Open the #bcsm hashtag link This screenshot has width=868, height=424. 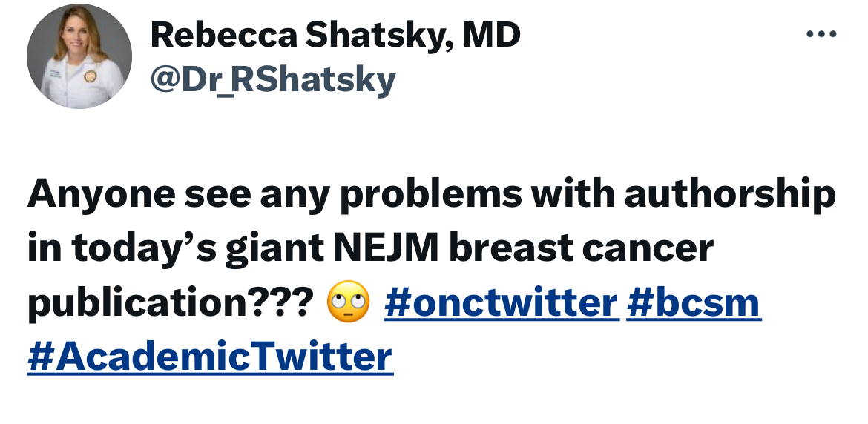694,303
